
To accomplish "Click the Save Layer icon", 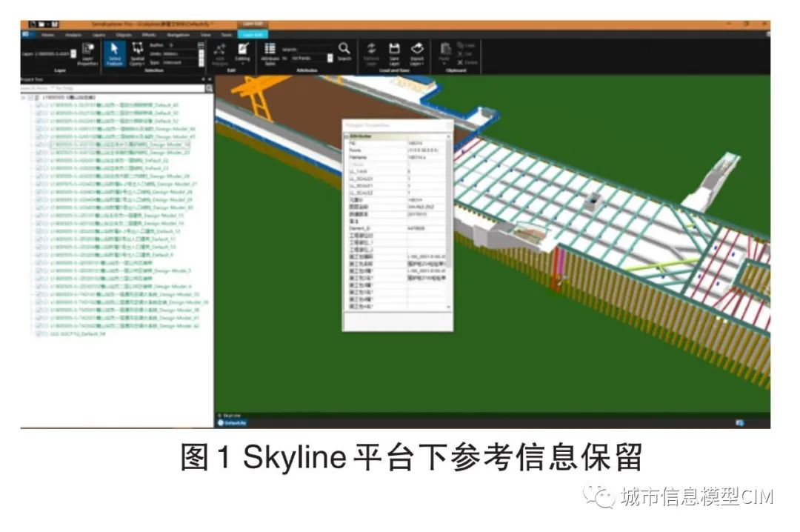I will coord(396,50).
